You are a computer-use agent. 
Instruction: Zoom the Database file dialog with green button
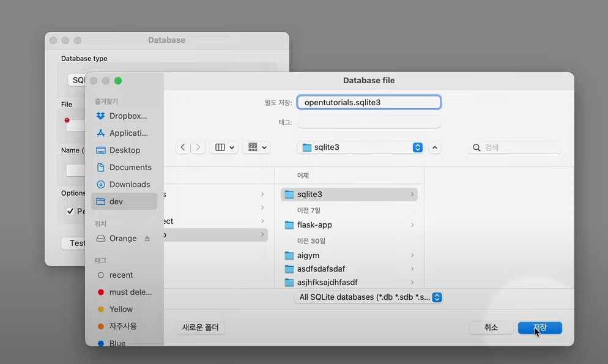[x=118, y=81]
